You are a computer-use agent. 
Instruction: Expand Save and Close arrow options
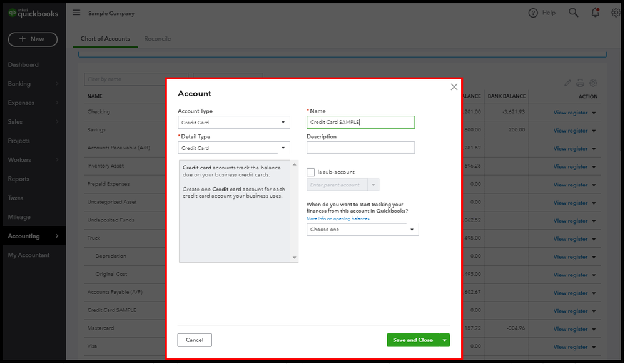(444, 340)
